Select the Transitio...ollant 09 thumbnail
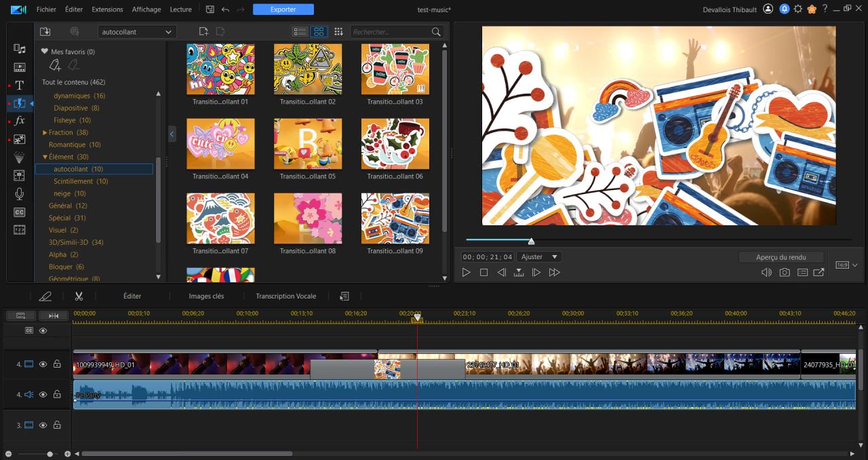Screen dimensions: 868x460 click(x=395, y=218)
